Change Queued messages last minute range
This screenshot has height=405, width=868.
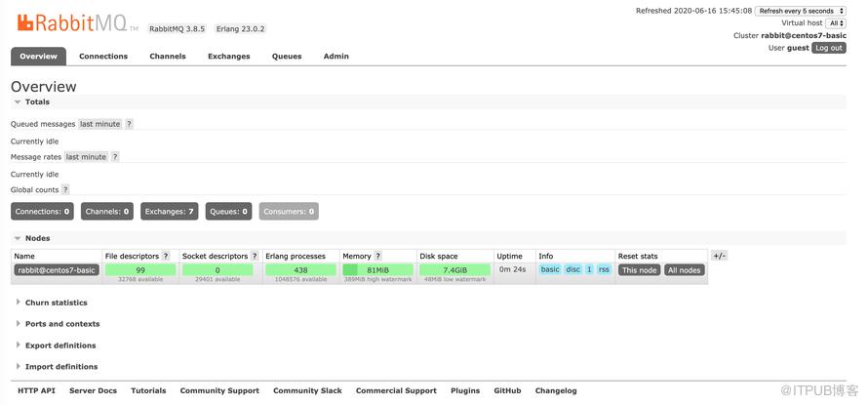coord(99,124)
